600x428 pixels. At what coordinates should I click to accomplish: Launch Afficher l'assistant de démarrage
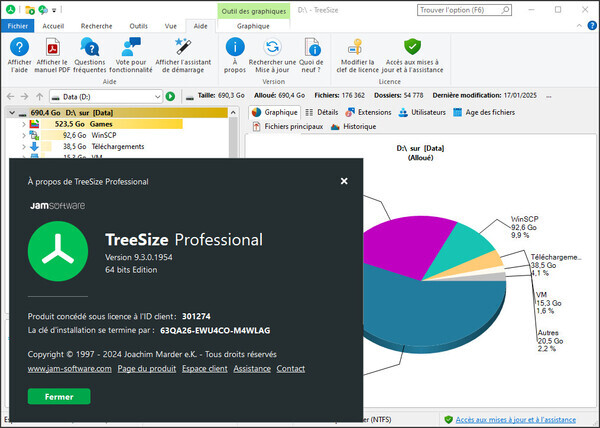tap(183, 47)
